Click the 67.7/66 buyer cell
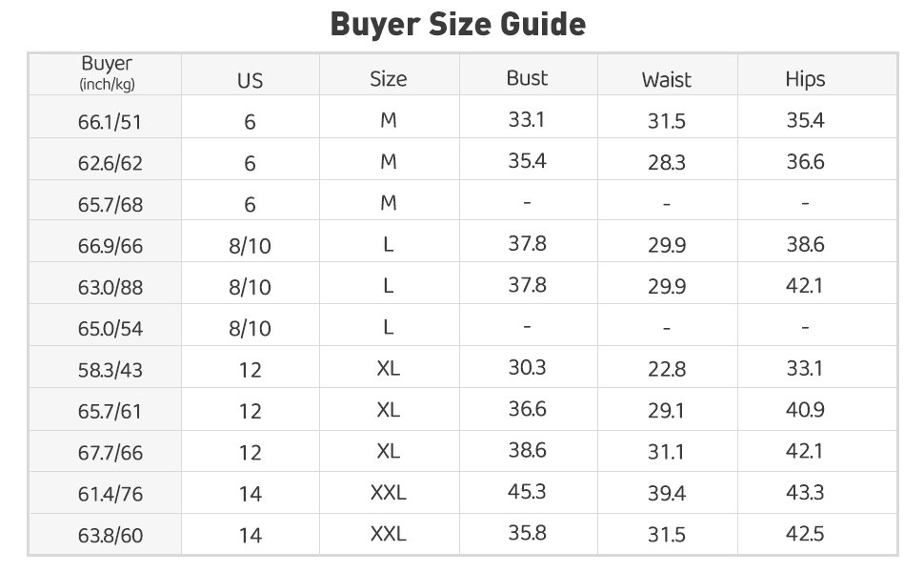924x572 pixels. tap(110, 453)
